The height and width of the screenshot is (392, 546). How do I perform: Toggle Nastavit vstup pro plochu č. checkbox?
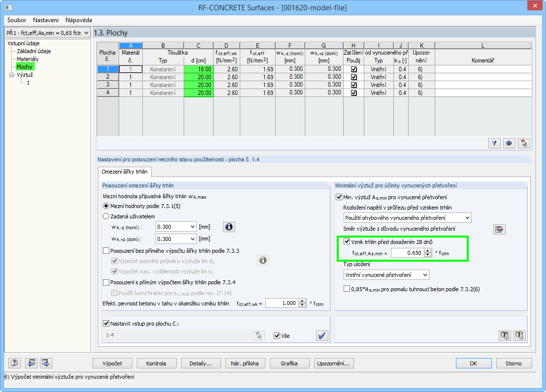click(106, 323)
